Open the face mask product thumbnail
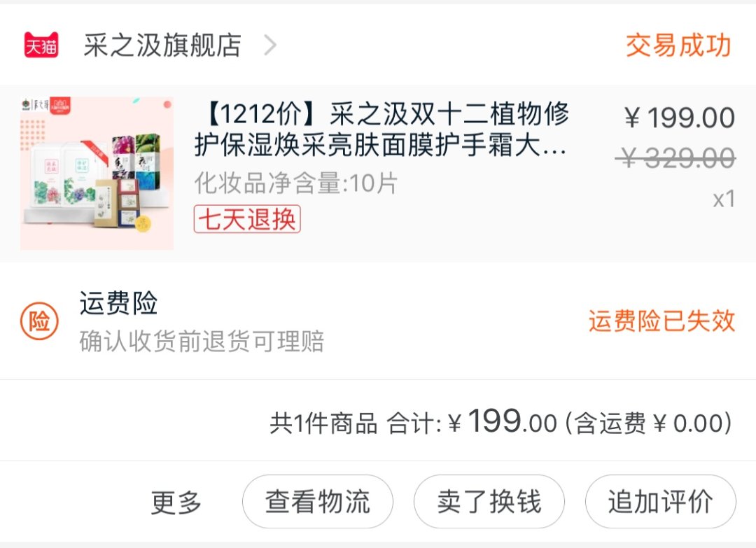Viewport: 756px width, 548px height. pyautogui.click(x=97, y=174)
